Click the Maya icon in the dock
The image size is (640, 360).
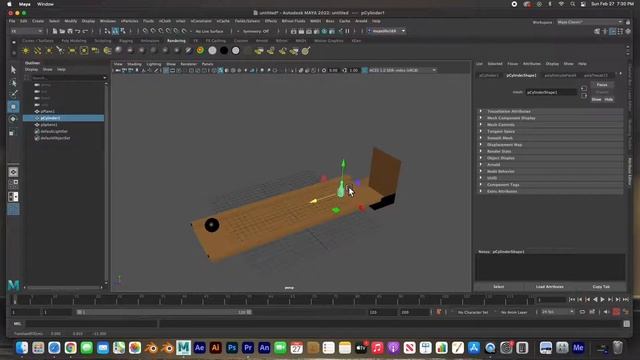coord(183,348)
